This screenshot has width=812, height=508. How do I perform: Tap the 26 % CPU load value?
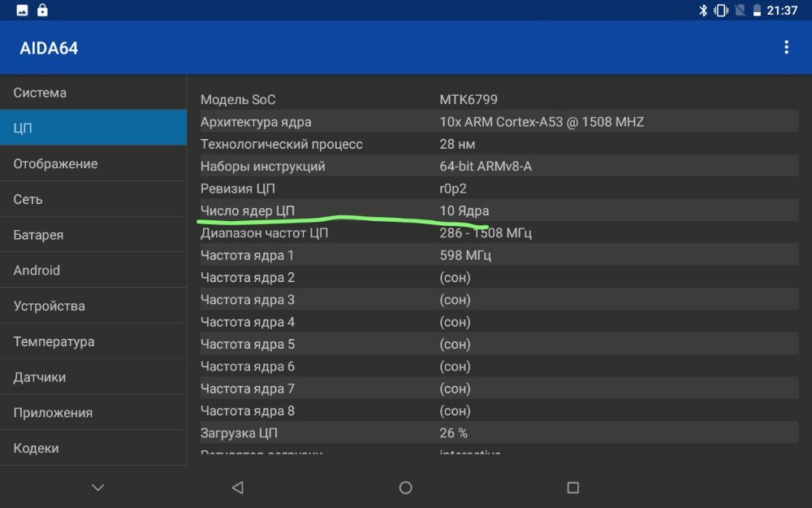click(x=454, y=433)
